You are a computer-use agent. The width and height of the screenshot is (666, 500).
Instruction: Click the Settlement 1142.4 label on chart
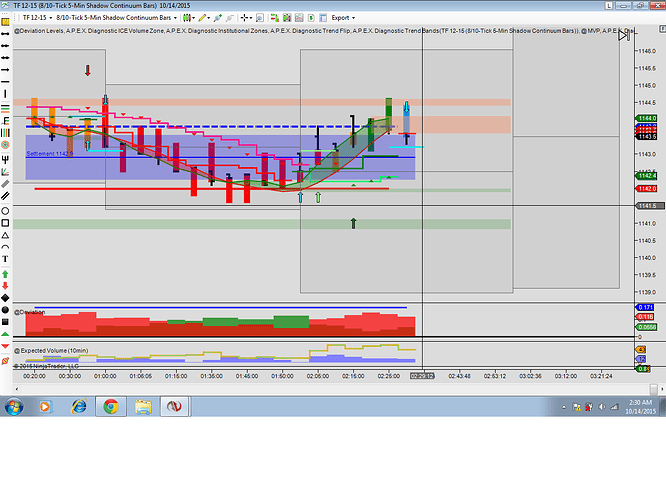tap(47, 153)
